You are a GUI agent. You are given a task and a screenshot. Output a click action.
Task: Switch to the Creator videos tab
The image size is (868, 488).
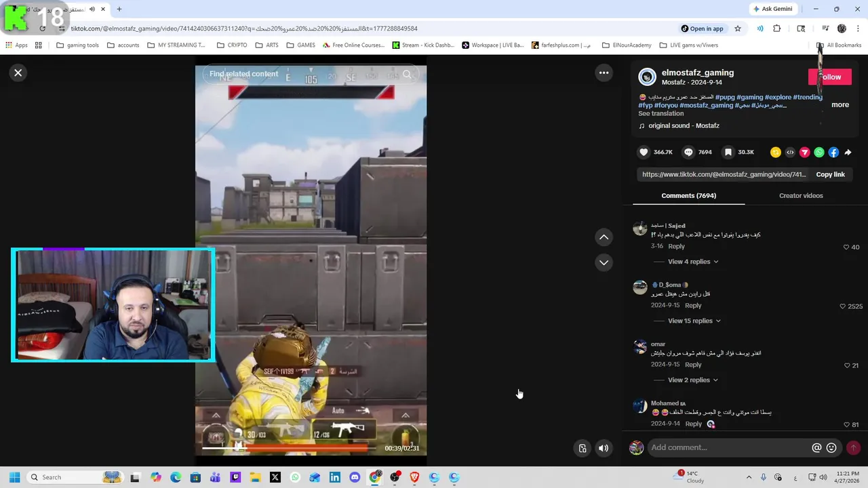tap(801, 195)
